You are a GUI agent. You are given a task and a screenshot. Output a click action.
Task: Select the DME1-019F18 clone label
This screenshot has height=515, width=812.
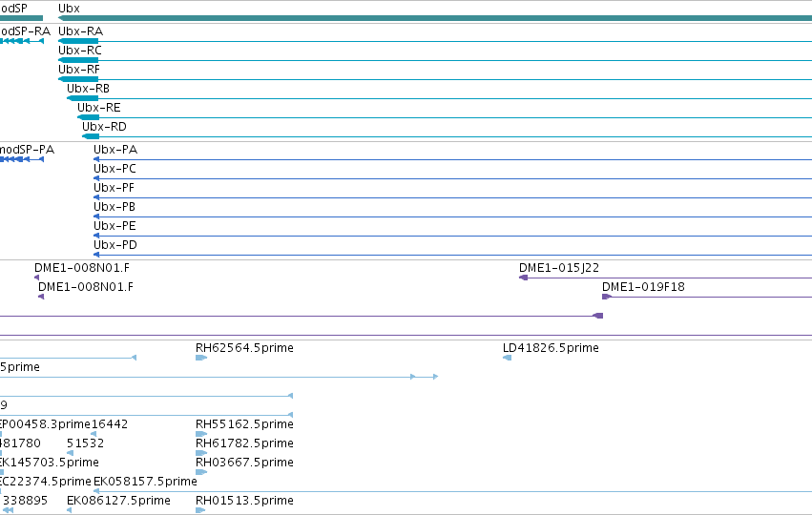coord(643,287)
